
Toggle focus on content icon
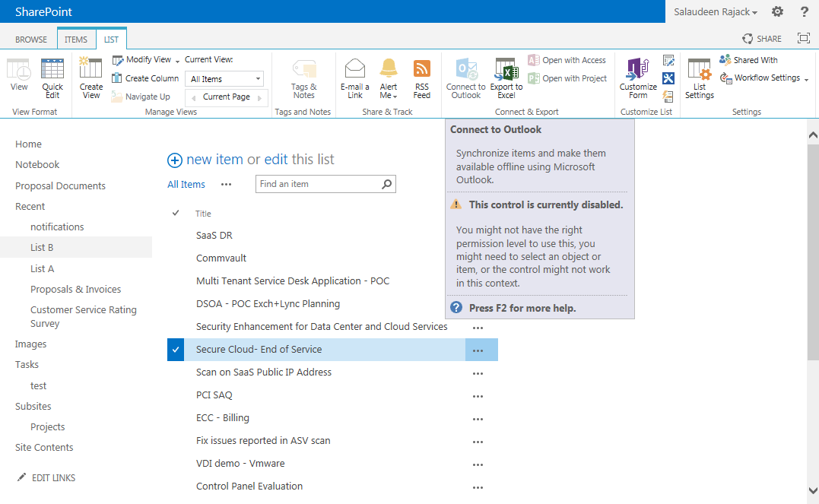click(x=803, y=37)
